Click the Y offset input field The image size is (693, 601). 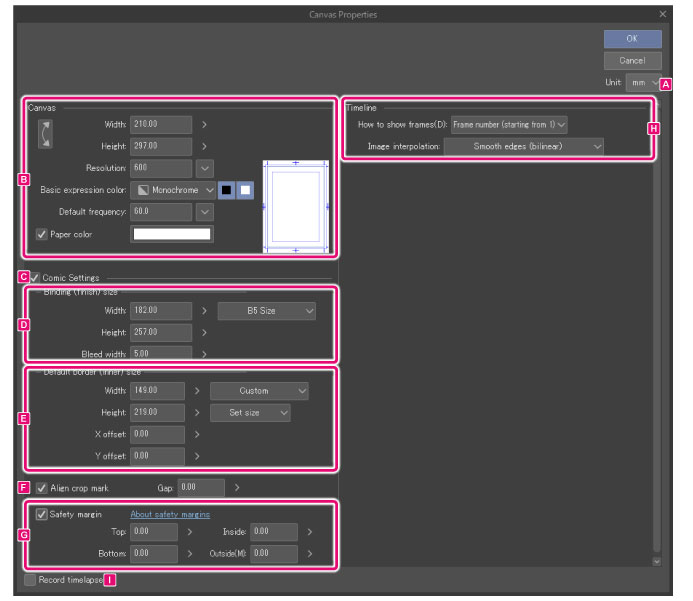pos(157,456)
